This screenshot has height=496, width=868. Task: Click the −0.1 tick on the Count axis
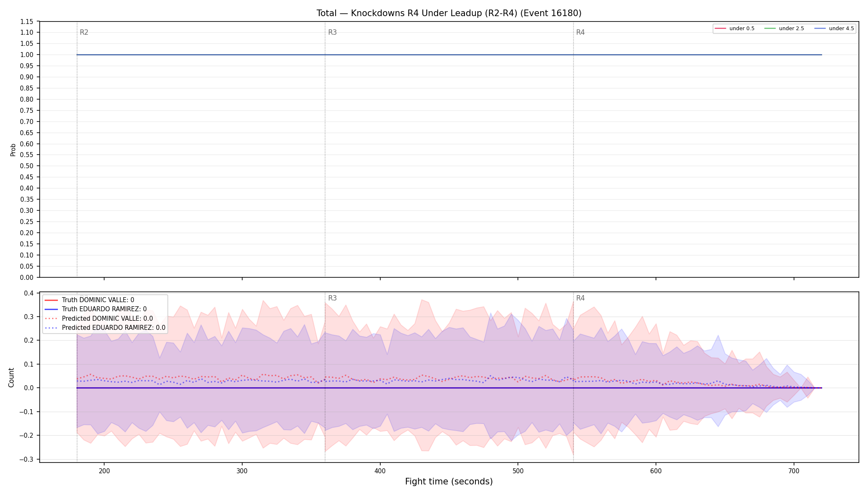click(x=26, y=412)
